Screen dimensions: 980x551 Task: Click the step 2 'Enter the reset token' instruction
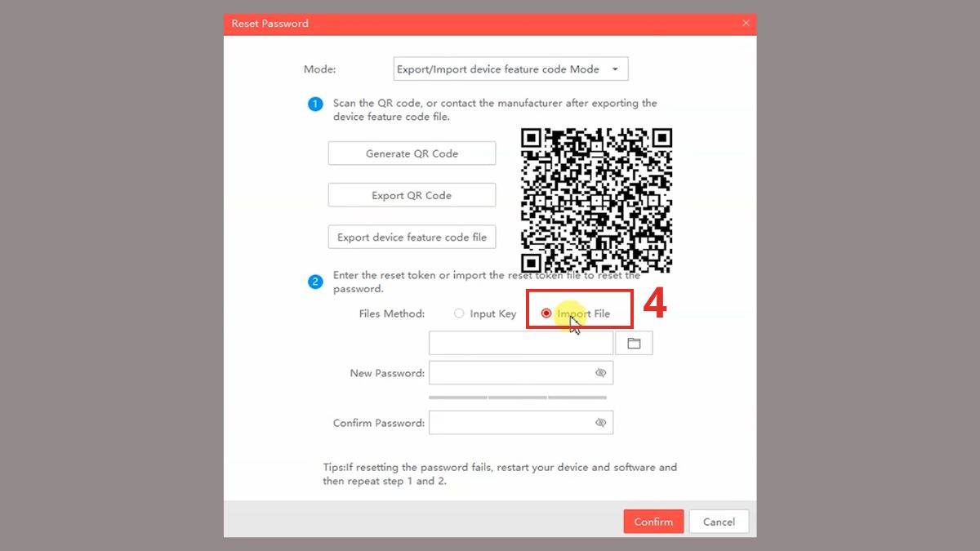[x=487, y=282]
